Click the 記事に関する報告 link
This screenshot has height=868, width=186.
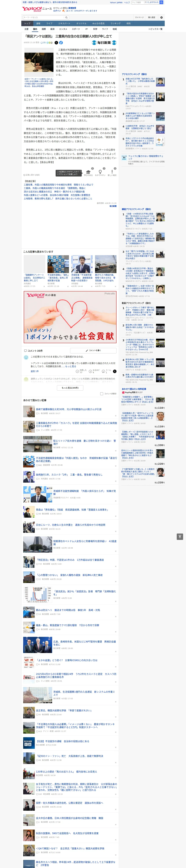point(32,175)
